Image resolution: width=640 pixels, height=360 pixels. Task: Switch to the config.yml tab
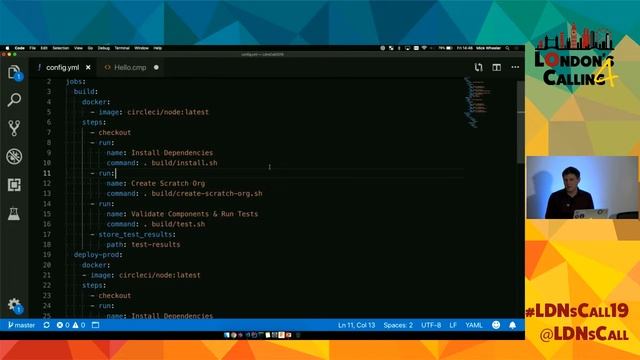click(x=62, y=67)
